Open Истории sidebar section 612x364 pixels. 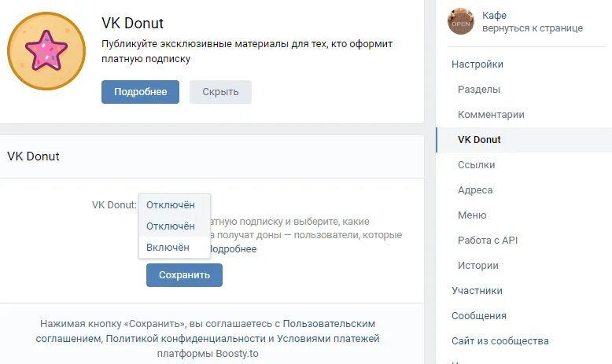[x=478, y=266]
